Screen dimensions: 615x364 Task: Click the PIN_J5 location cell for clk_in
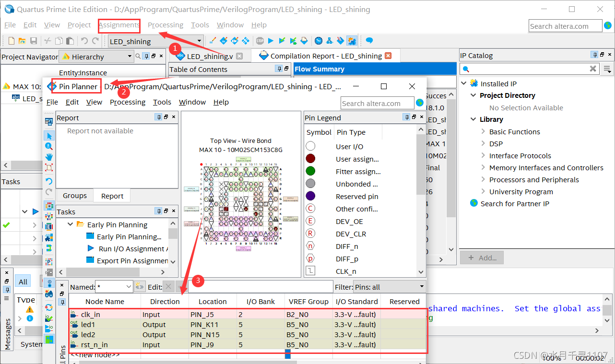coord(213,315)
